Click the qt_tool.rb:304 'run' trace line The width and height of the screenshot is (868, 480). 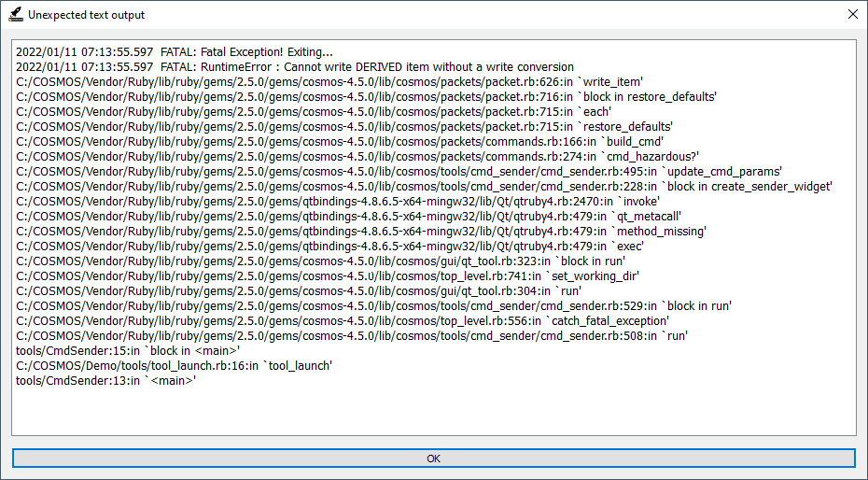pos(299,291)
